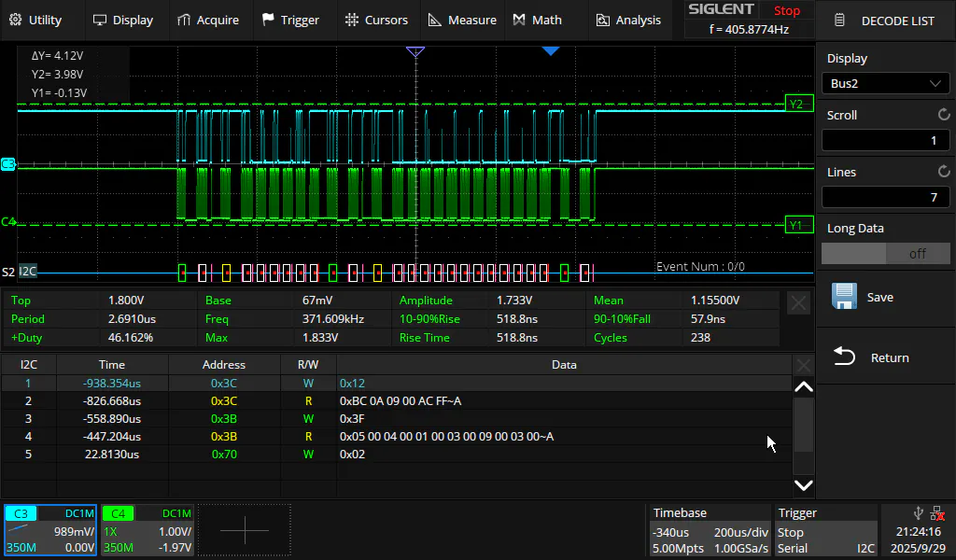Open the Measure menu
The image size is (956, 560).
click(462, 20)
